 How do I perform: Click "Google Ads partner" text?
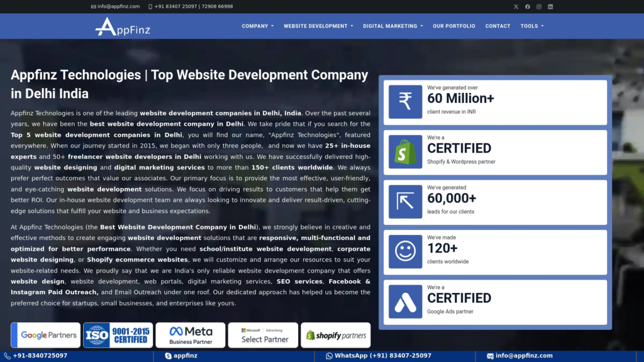click(x=450, y=312)
